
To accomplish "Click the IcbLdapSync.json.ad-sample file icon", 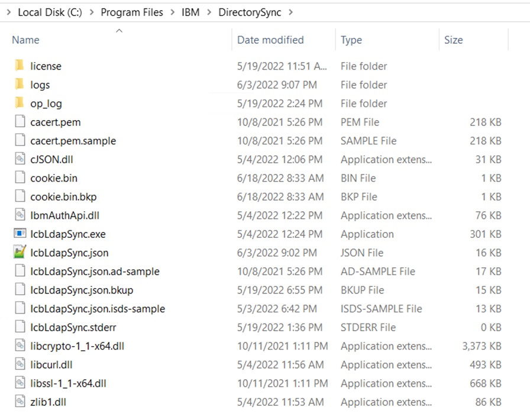I will click(20, 270).
